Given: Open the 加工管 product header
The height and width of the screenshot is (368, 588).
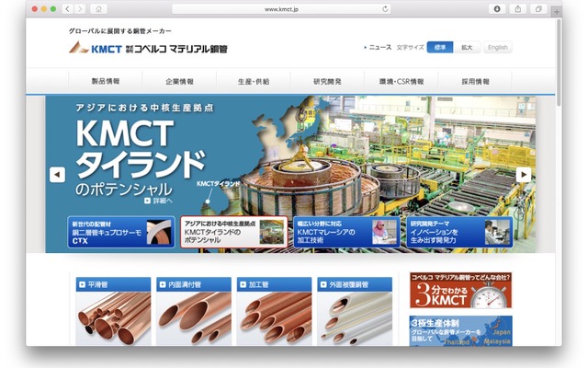Looking at the screenshot, I should 274,284.
